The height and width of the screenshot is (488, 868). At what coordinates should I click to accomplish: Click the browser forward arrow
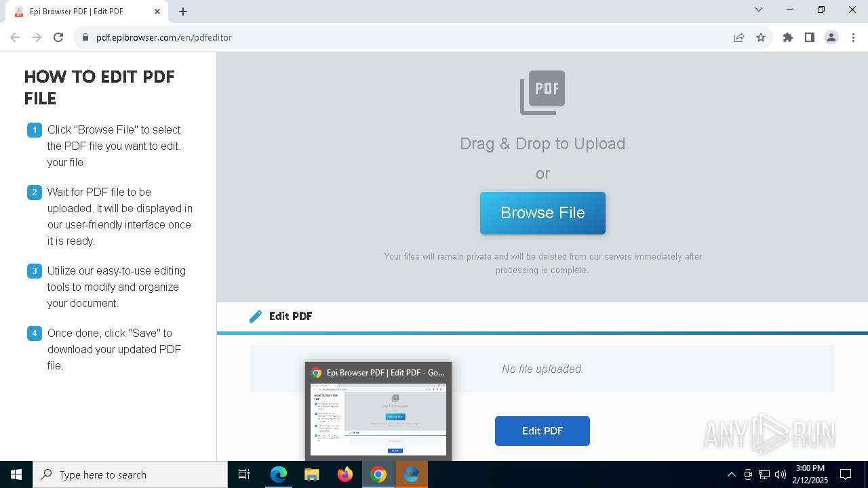pyautogui.click(x=37, y=37)
